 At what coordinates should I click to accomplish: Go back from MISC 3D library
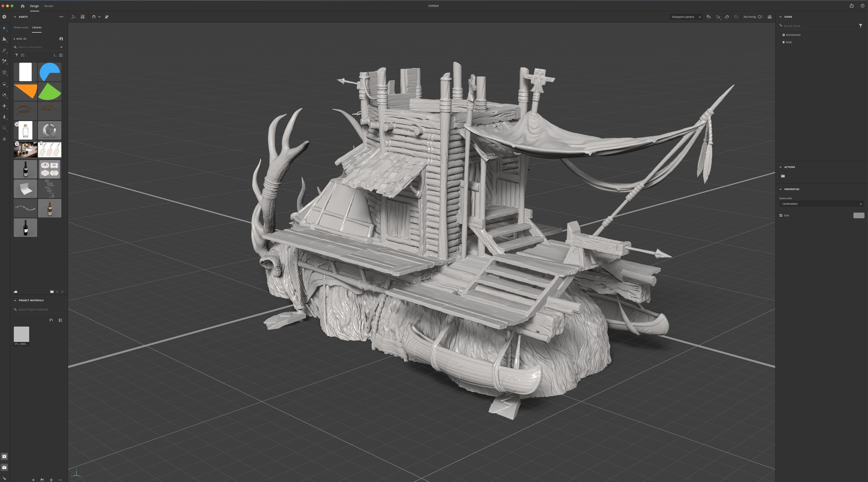(x=14, y=39)
